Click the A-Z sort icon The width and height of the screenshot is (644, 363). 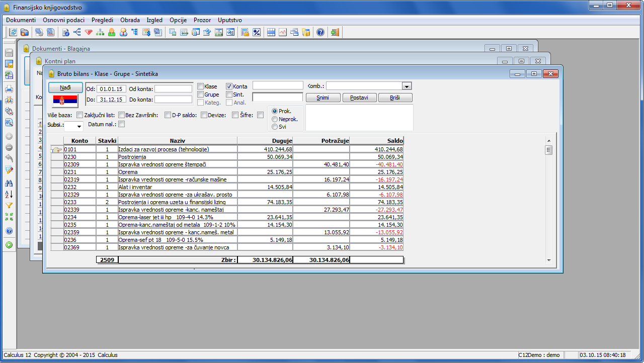pos(9,195)
